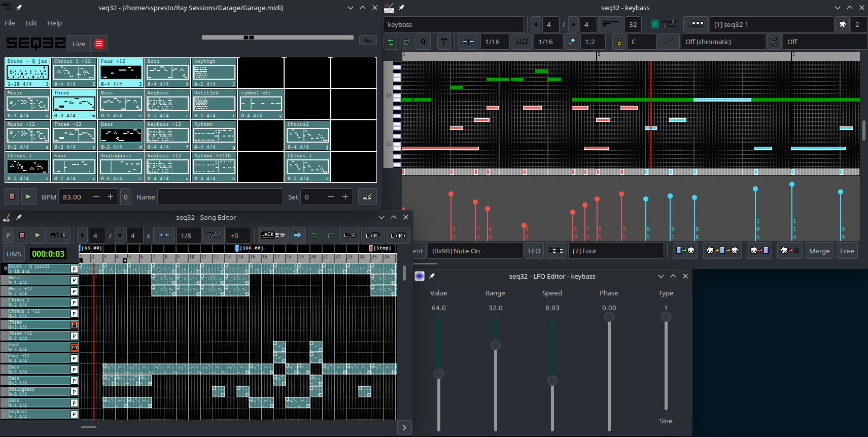This screenshot has width=868, height=437.
Task: Open the [0x90] Note On event dropdown
Action: [x=475, y=251]
